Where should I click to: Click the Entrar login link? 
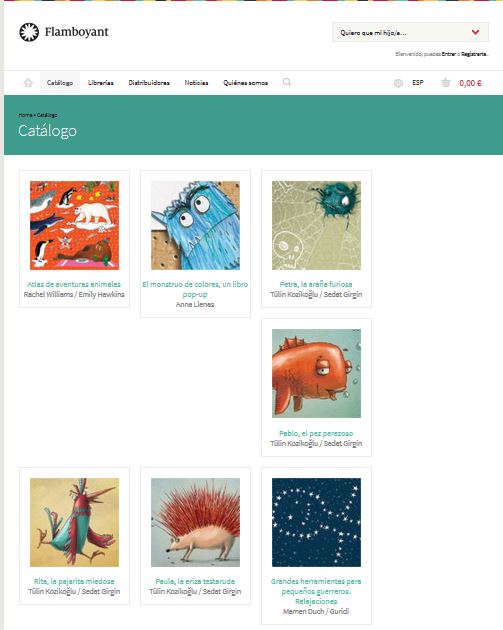448,54
